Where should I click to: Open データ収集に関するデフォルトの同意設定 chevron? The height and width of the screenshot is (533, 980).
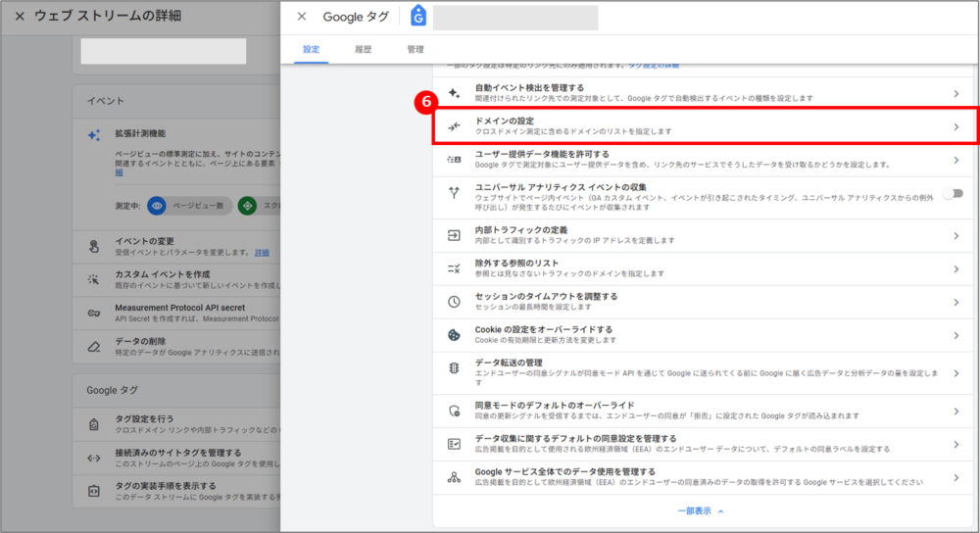pyautogui.click(x=956, y=444)
